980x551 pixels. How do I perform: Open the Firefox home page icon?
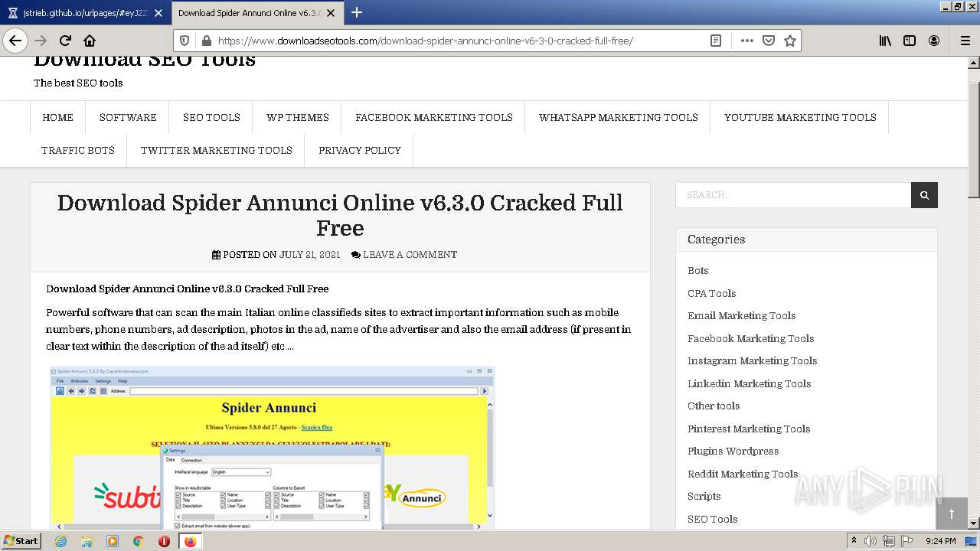[x=90, y=41]
